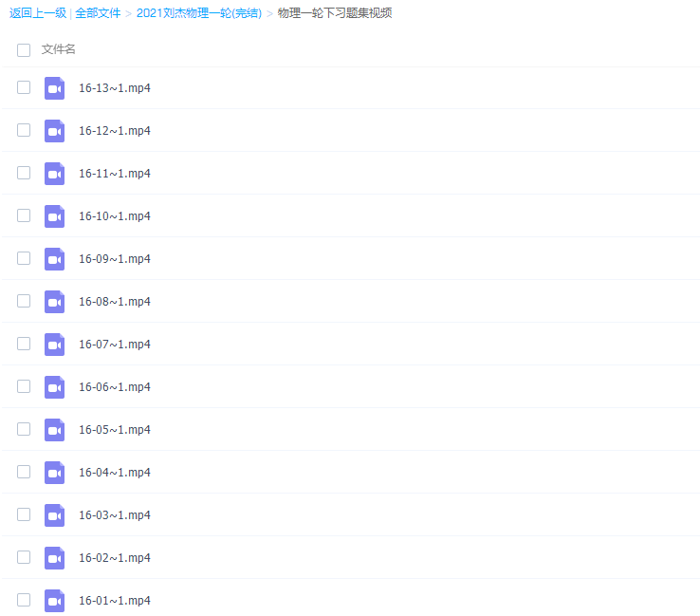Mark the checkbox for 16-04~1.mp4
The width and height of the screenshot is (700, 616).
click(x=24, y=472)
